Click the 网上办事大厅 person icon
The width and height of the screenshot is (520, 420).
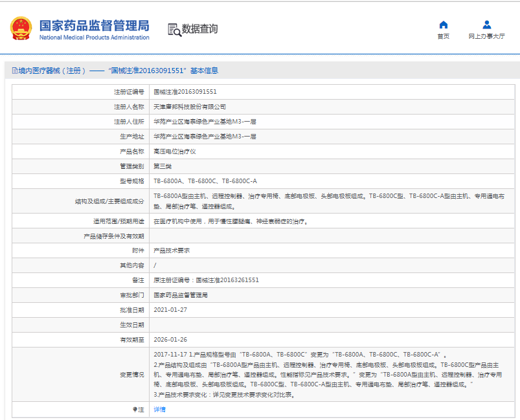[x=486, y=25]
